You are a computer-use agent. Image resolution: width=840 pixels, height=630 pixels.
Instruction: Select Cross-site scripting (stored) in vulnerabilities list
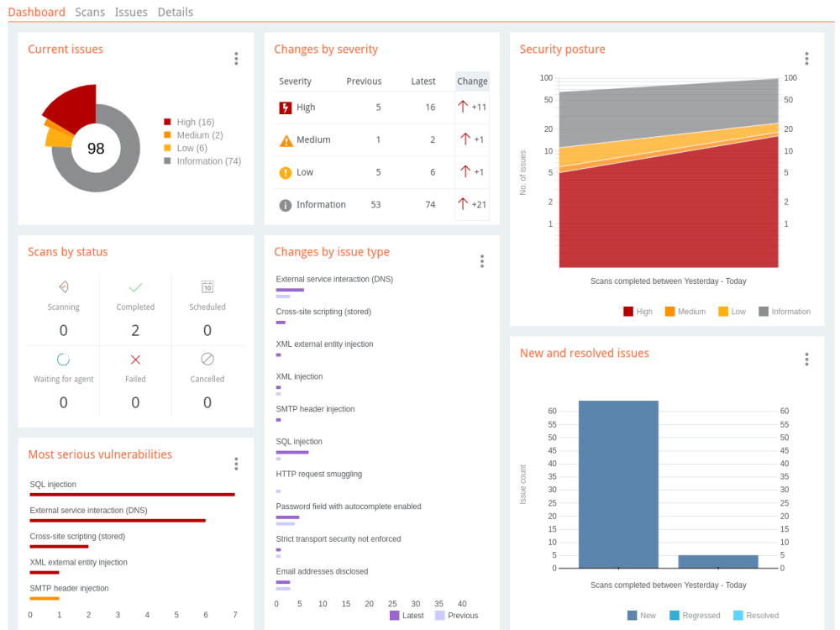pos(77,536)
